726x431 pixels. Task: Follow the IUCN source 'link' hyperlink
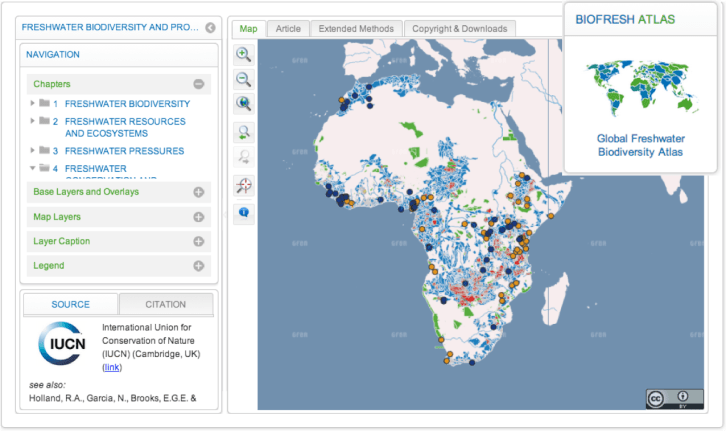[x=112, y=367]
